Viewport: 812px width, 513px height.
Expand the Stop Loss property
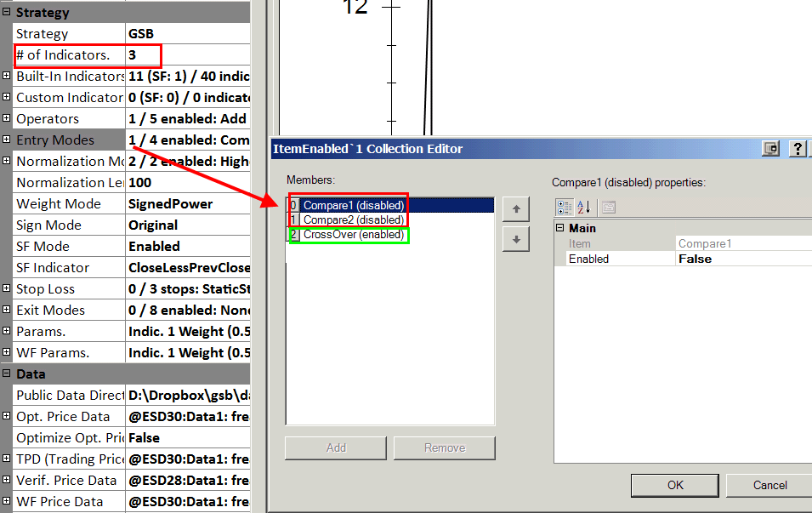coord(7,289)
